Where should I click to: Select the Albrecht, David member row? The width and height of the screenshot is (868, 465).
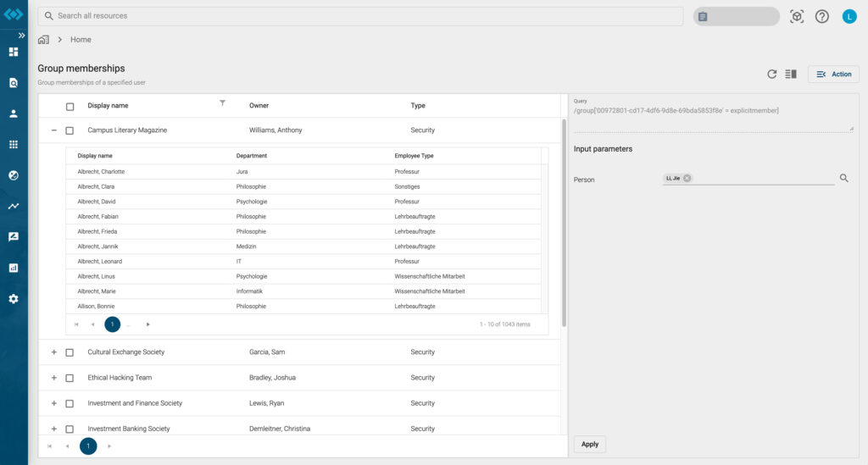pos(303,202)
